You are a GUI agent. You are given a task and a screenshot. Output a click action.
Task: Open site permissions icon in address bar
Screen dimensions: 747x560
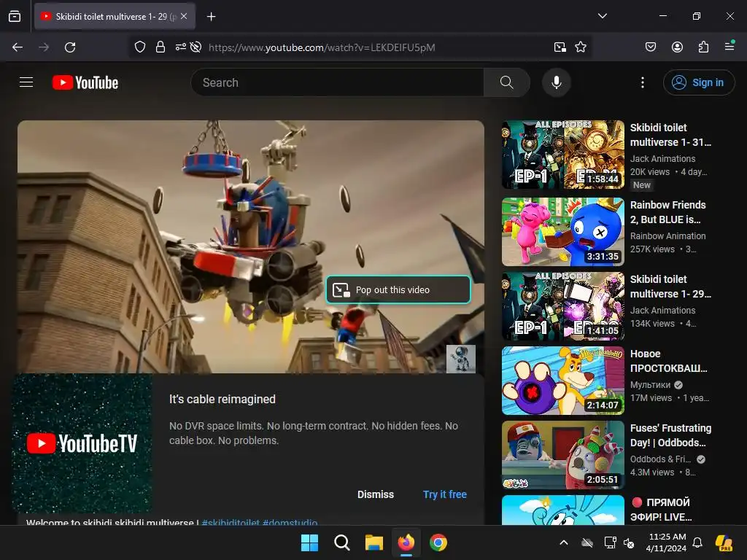181,47
